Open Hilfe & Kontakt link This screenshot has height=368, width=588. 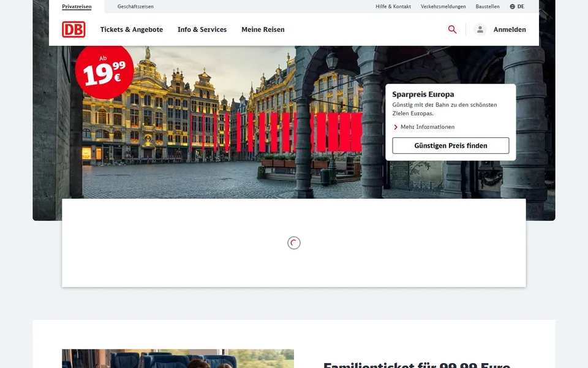click(x=393, y=6)
